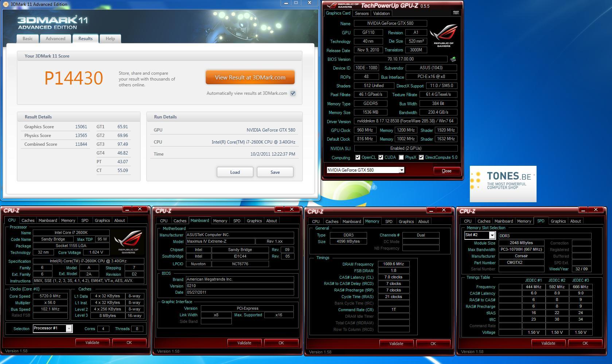
Task: Click the Command Rate value 1T
Action: coord(394,310)
